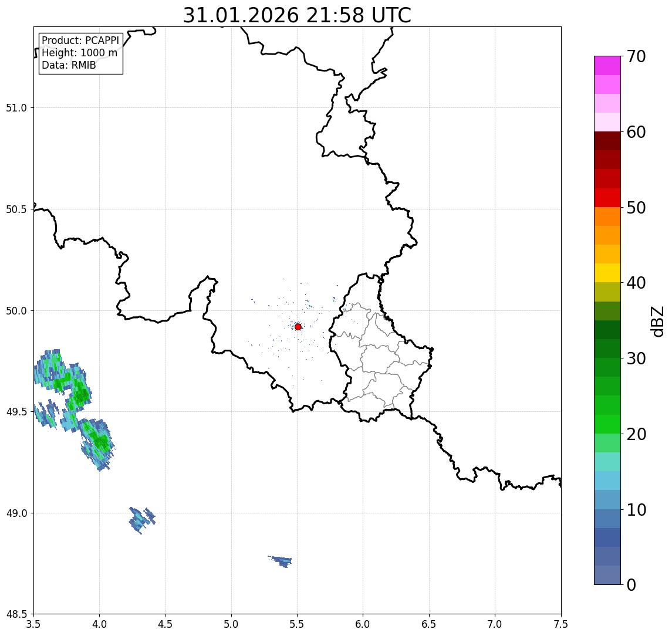Click the latitude axis label 49.5

[x=16, y=412]
